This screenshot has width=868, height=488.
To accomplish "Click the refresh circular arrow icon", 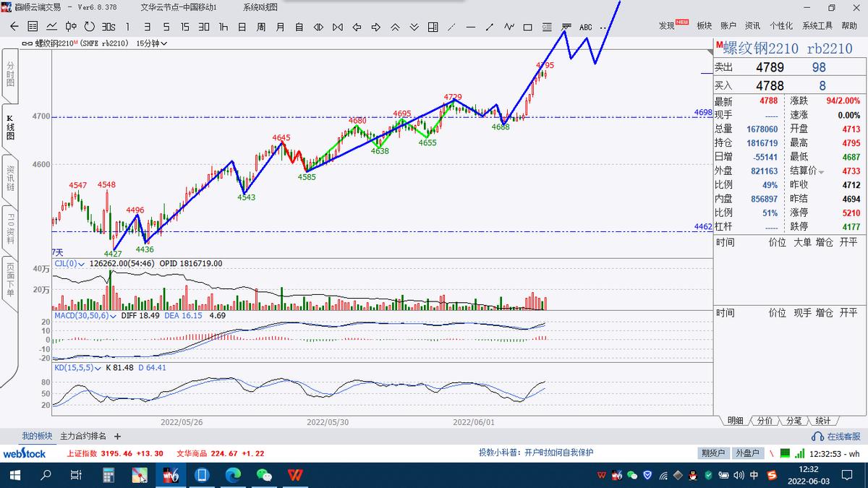I will click(89, 27).
